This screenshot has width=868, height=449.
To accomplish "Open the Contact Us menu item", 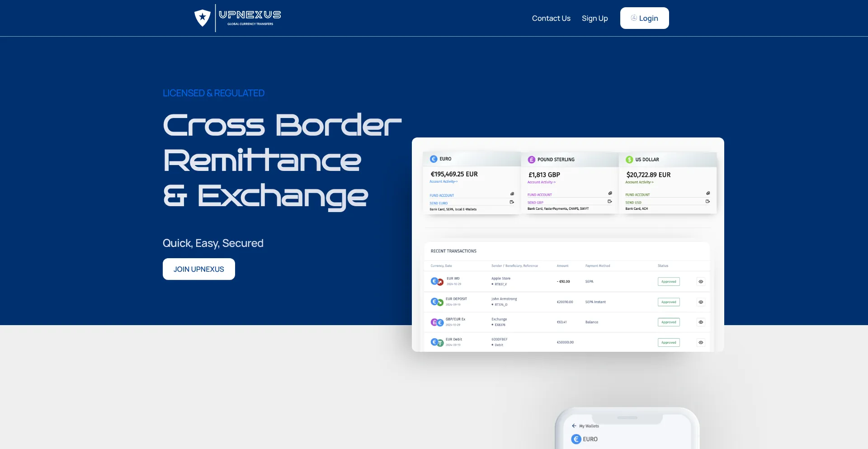I will [x=551, y=18].
